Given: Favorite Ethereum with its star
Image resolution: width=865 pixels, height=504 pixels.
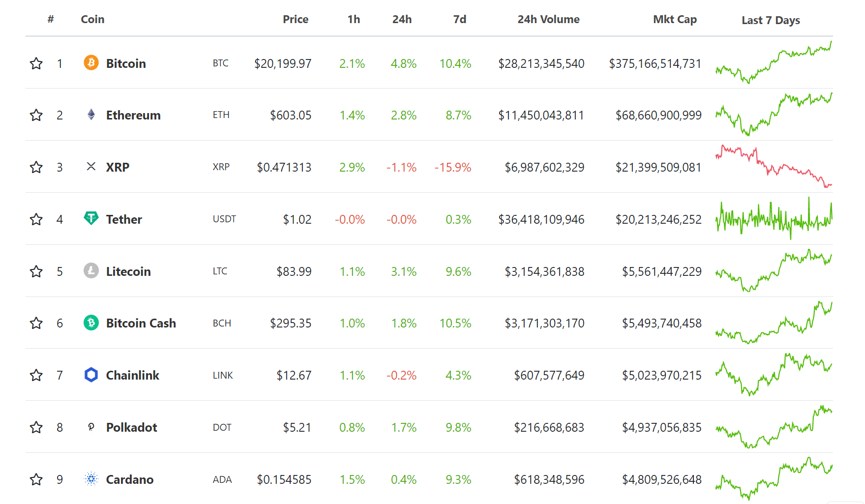Looking at the screenshot, I should (36, 115).
